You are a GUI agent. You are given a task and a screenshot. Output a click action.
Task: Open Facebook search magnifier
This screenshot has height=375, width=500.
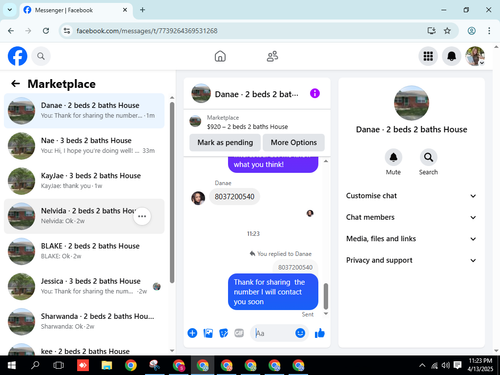(x=41, y=56)
